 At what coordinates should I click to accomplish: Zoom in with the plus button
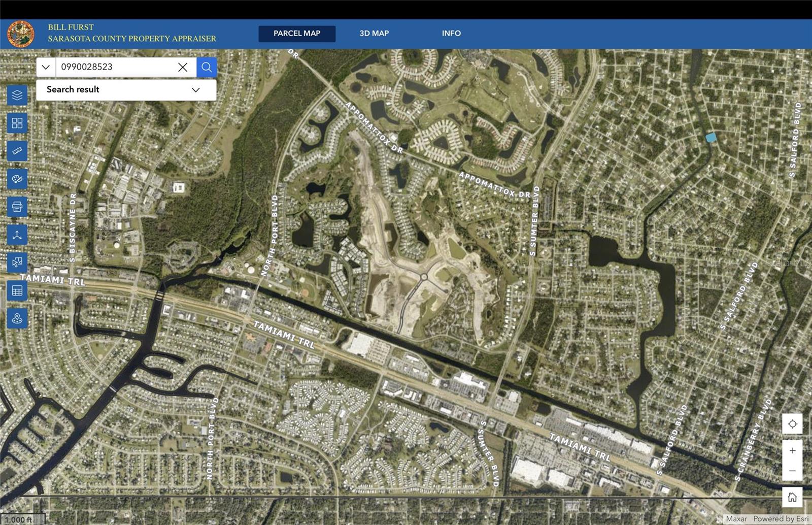pyautogui.click(x=792, y=451)
